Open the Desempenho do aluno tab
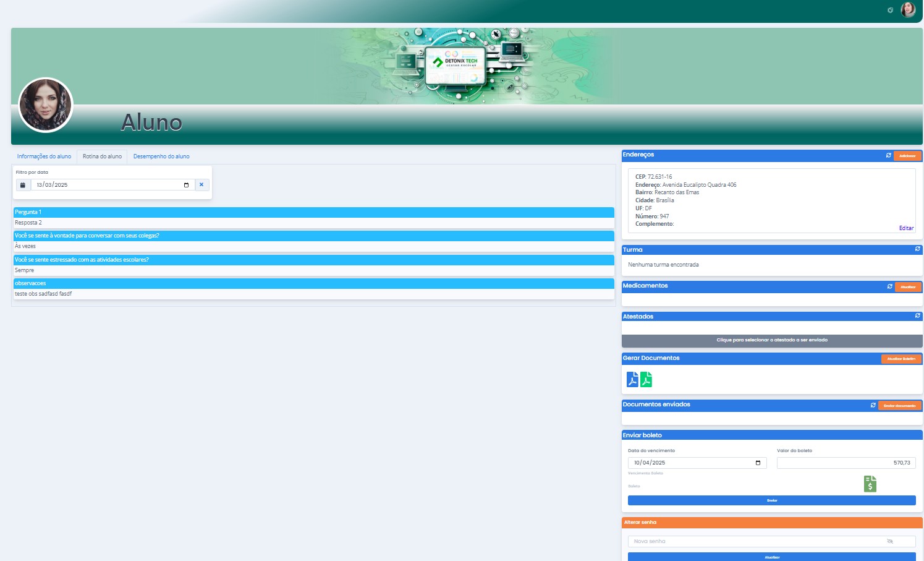The image size is (924, 561). pyautogui.click(x=161, y=156)
